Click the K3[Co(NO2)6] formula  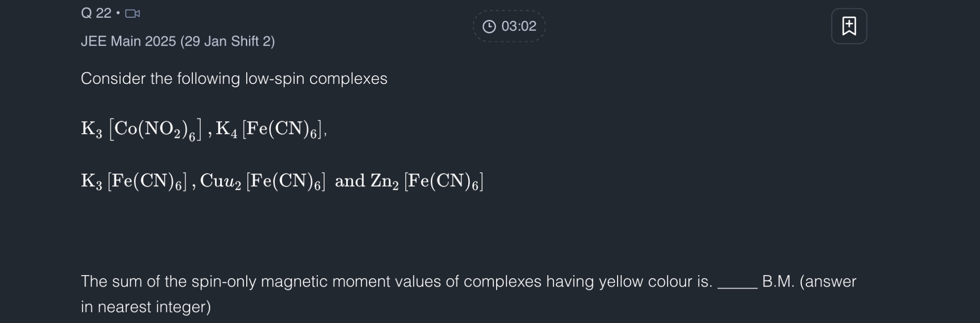pyautogui.click(x=141, y=129)
